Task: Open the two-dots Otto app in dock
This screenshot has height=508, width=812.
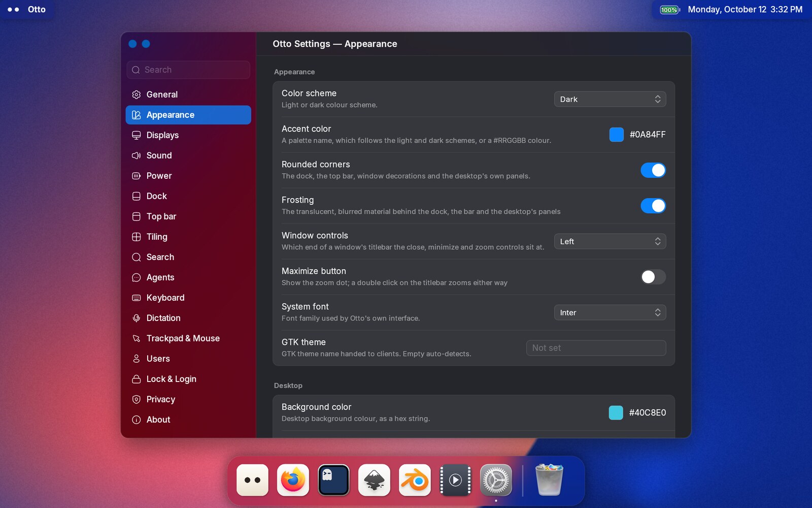Action: (252, 480)
